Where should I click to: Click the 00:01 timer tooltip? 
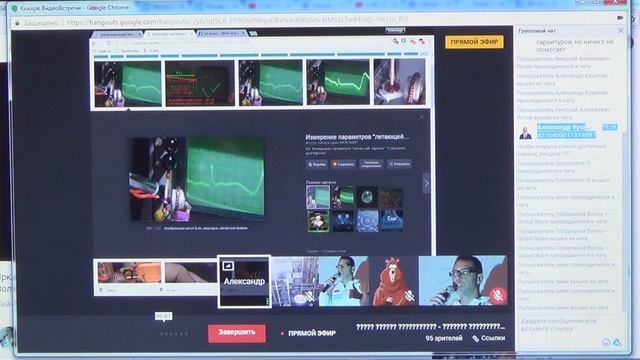coord(163,316)
